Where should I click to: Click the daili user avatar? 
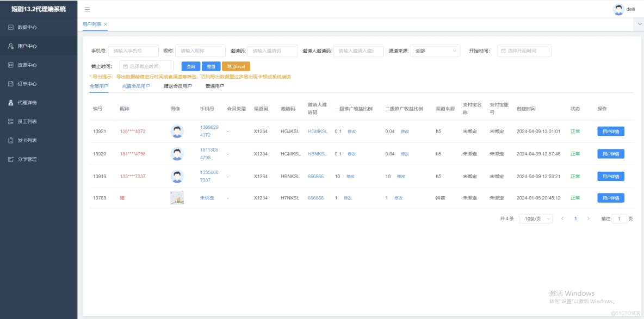(619, 9)
